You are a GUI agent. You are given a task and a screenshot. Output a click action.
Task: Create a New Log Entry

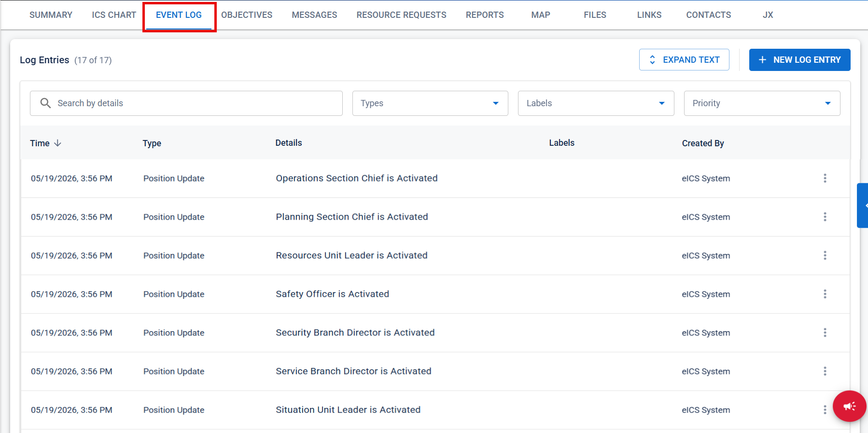coord(799,60)
